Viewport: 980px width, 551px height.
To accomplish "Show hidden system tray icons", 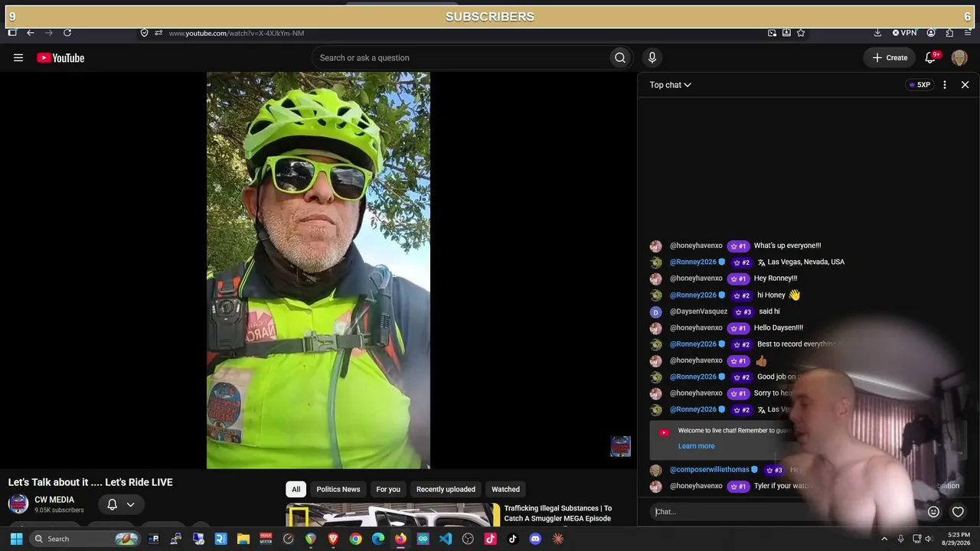I will point(884,539).
